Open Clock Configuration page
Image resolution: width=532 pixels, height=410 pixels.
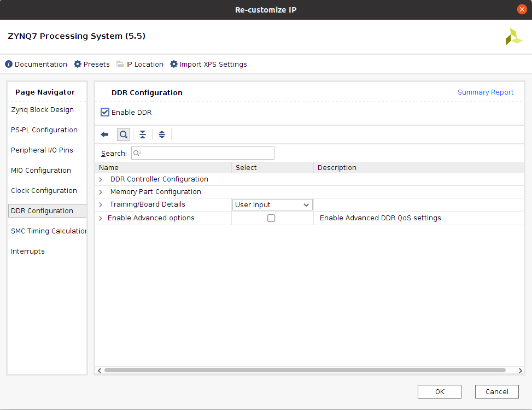tap(44, 191)
